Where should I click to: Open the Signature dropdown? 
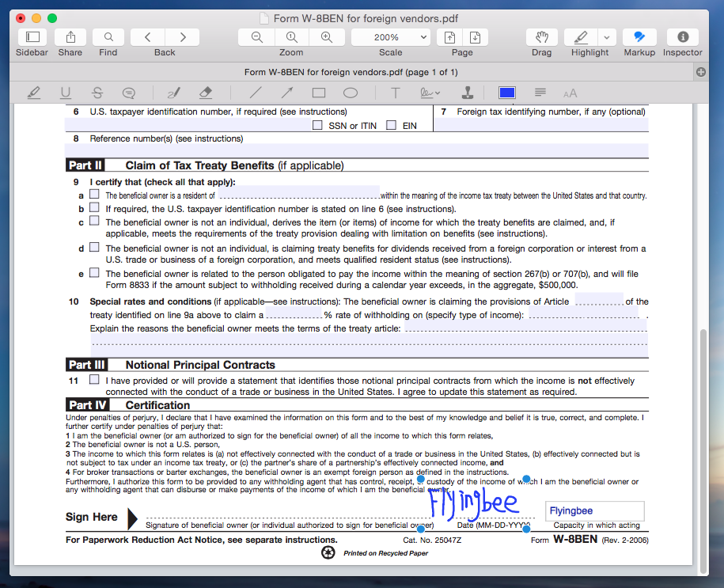pyautogui.click(x=430, y=93)
